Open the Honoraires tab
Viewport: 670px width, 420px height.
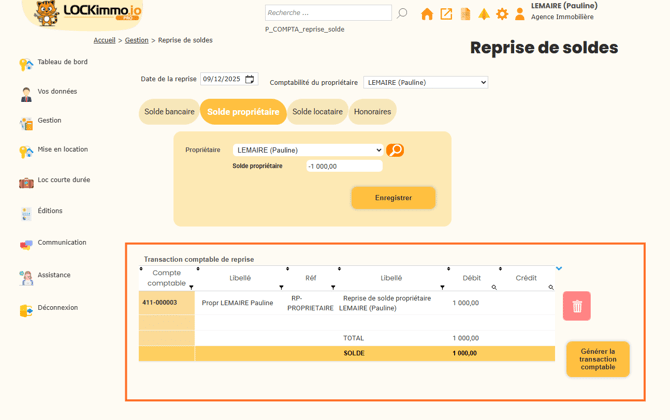click(372, 112)
